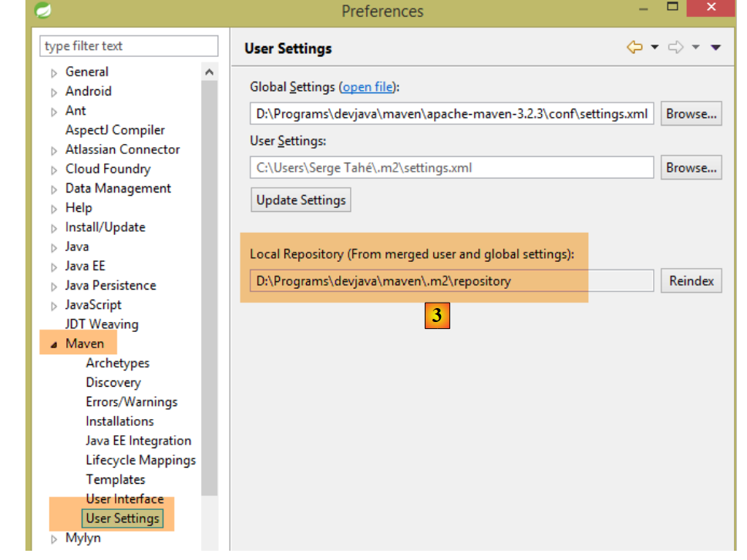Viewport: 747px width, 560px height.
Task: Click the 'open file' link
Action: [x=367, y=87]
